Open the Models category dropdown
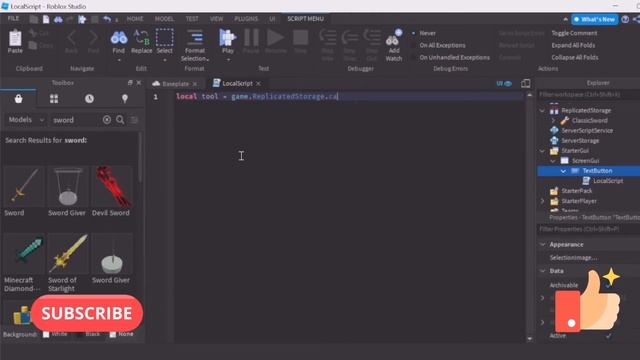Screen dimensions: 640x360 pyautogui.click(x=26, y=120)
